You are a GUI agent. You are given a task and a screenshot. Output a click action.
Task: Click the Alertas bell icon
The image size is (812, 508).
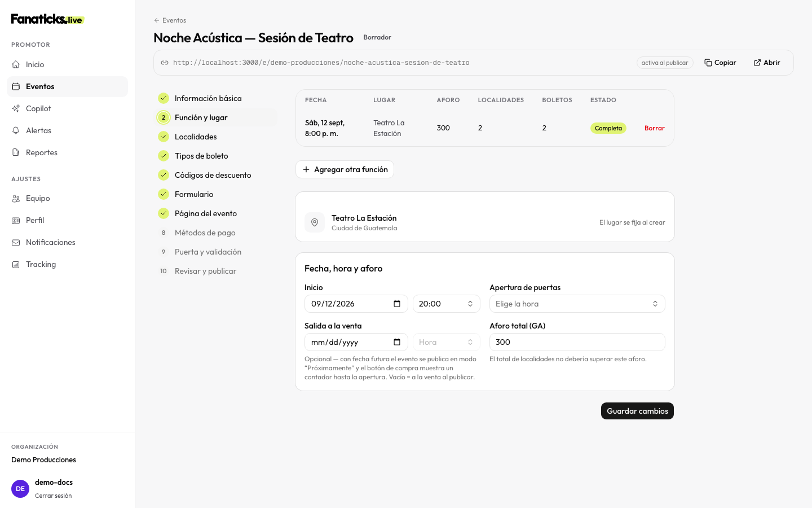click(16, 130)
